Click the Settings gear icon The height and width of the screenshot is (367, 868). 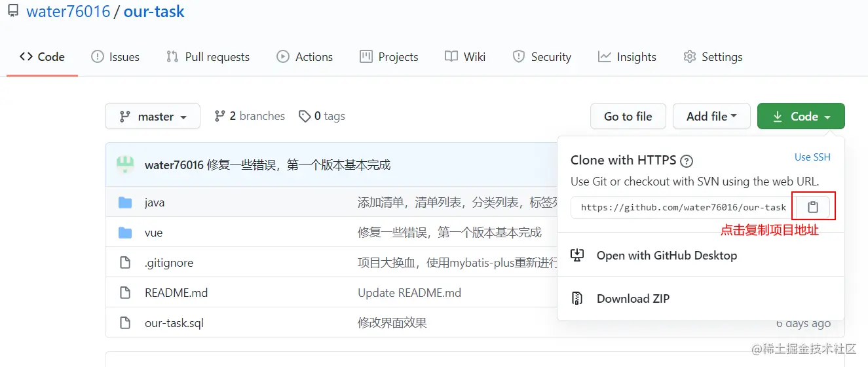(x=689, y=57)
